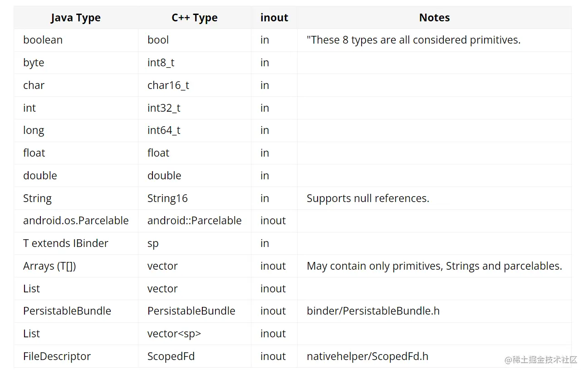Select the "ScopedFd" cell
This screenshot has height=375, width=588.
(171, 356)
